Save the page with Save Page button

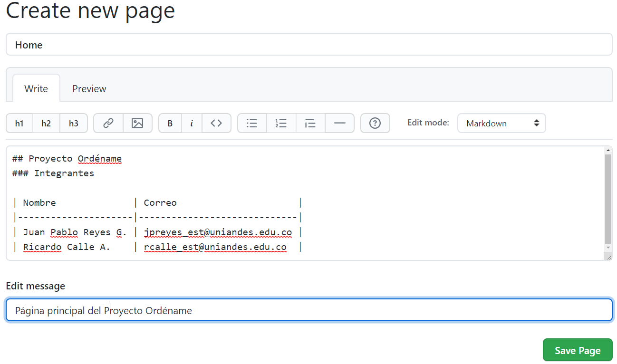tap(577, 350)
